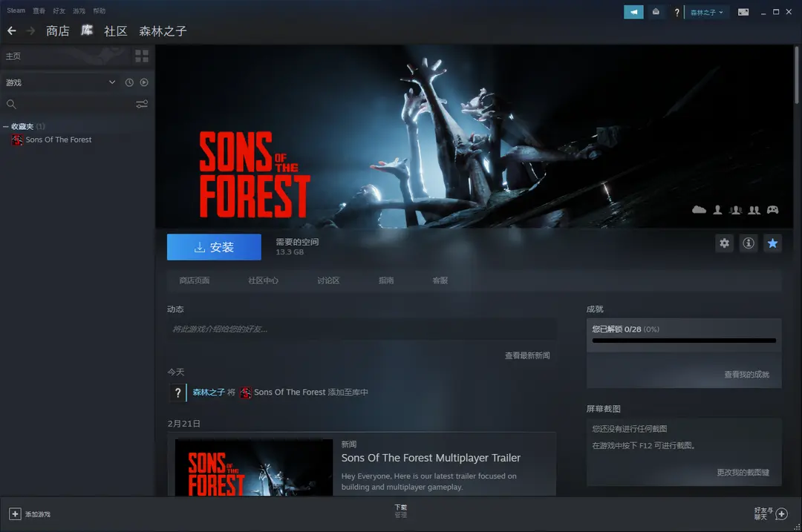Click the controller support icon on banner

click(772, 209)
